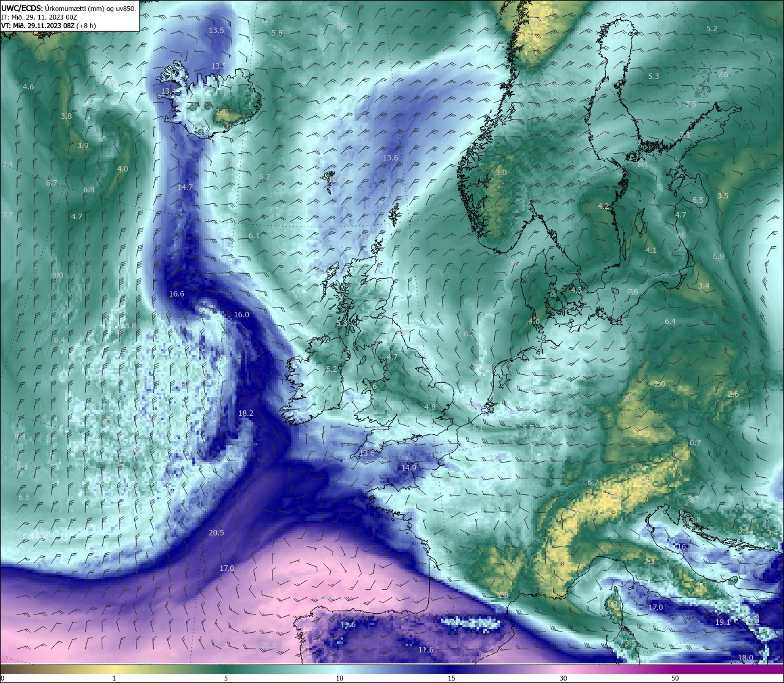
Task: Click the color scale tick label 50
Action: (x=675, y=678)
